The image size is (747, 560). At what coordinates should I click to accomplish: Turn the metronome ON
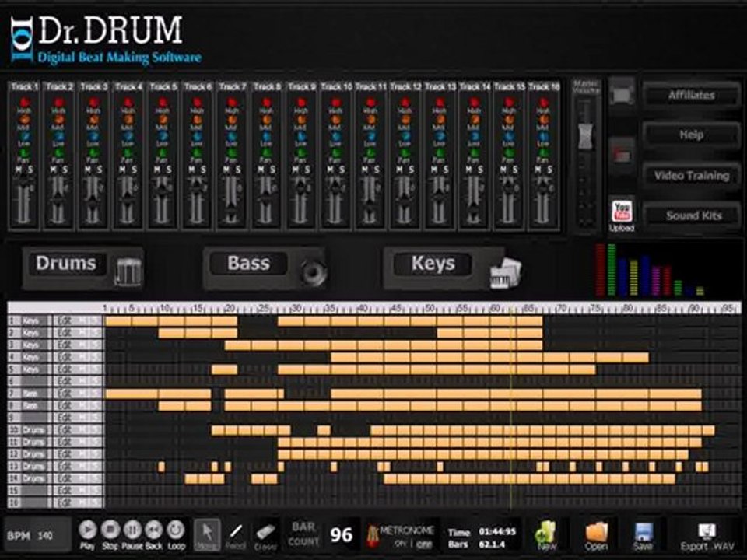point(400,544)
